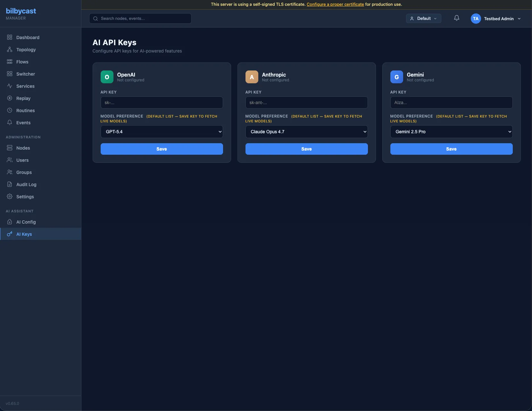Click the Routines clock icon
532x411 pixels.
(x=10, y=111)
